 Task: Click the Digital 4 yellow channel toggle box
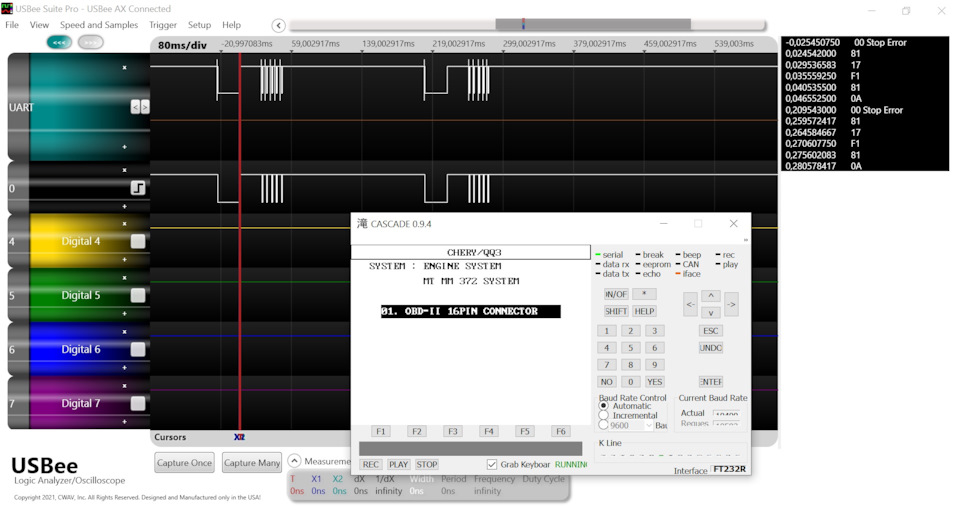pos(138,241)
